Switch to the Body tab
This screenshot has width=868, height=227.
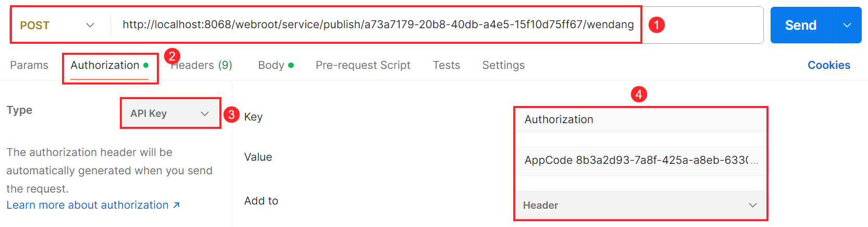click(276, 65)
